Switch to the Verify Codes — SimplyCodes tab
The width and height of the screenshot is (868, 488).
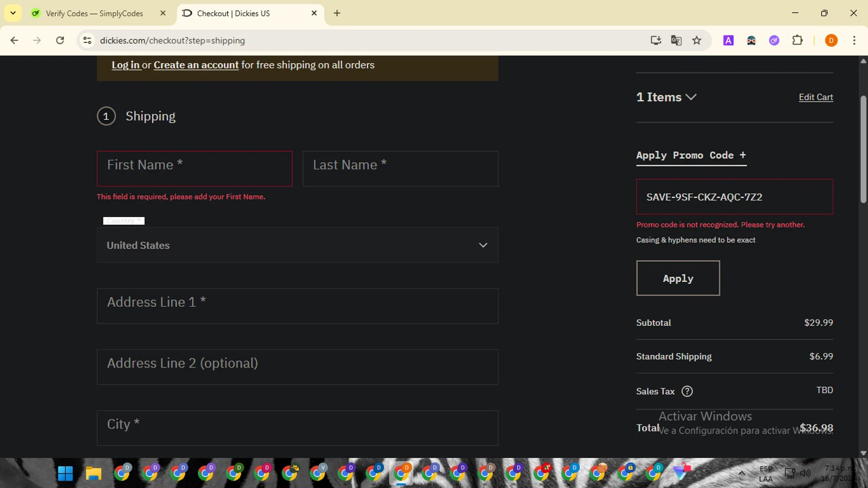(100, 13)
